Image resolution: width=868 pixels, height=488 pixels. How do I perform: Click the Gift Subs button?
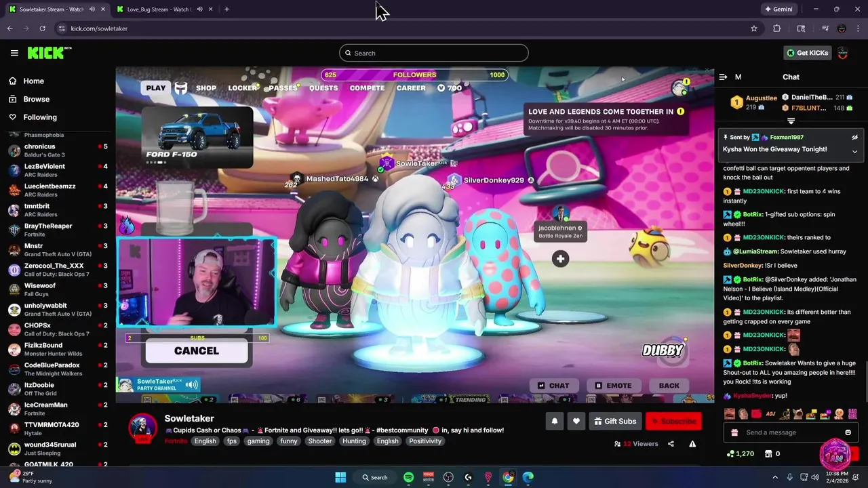[615, 421]
